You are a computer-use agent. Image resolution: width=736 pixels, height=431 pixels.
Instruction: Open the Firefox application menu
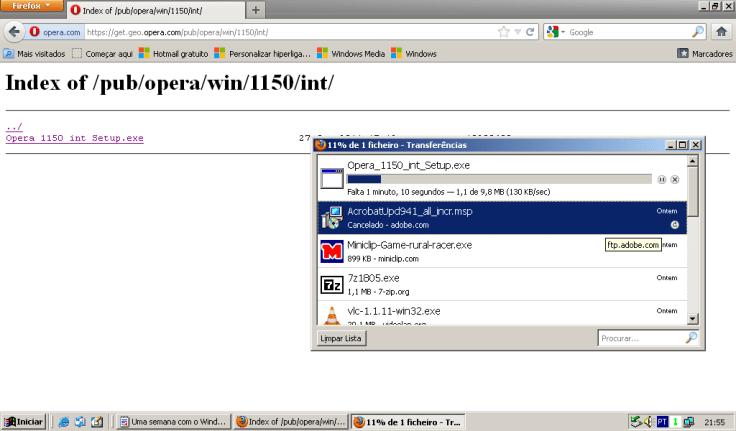pos(33,7)
